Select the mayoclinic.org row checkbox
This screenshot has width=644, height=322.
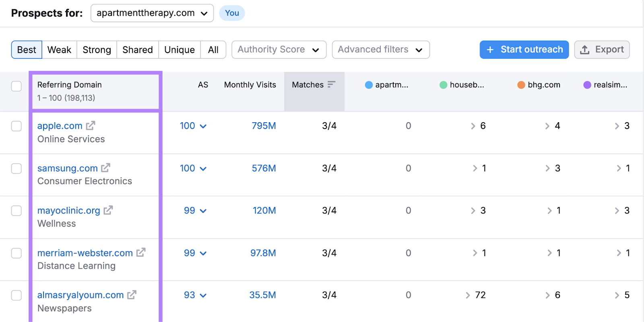point(17,211)
